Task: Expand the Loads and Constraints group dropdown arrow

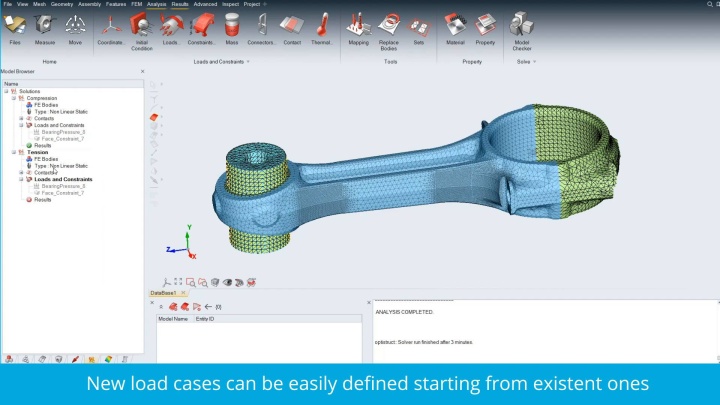Action: point(248,62)
